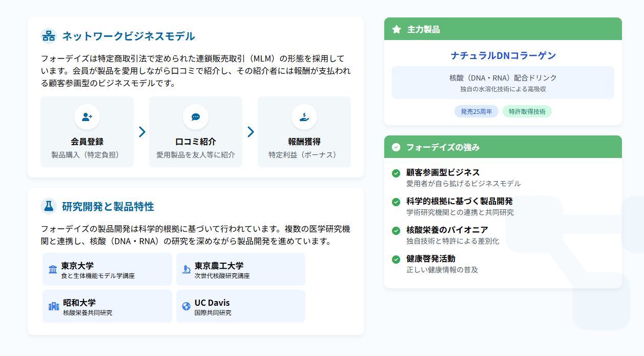
Task: Click the text 愛用製品を友人等に紹介
Action: pyautogui.click(x=196, y=154)
